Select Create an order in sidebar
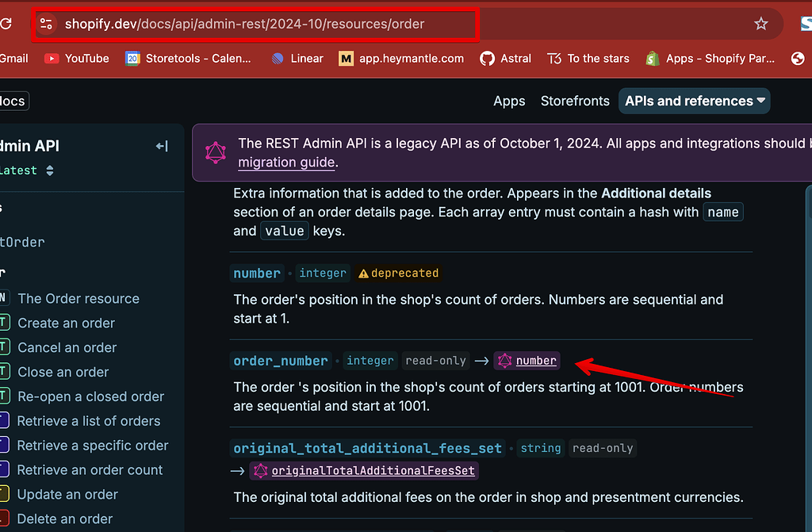The image size is (812, 532). tap(66, 323)
